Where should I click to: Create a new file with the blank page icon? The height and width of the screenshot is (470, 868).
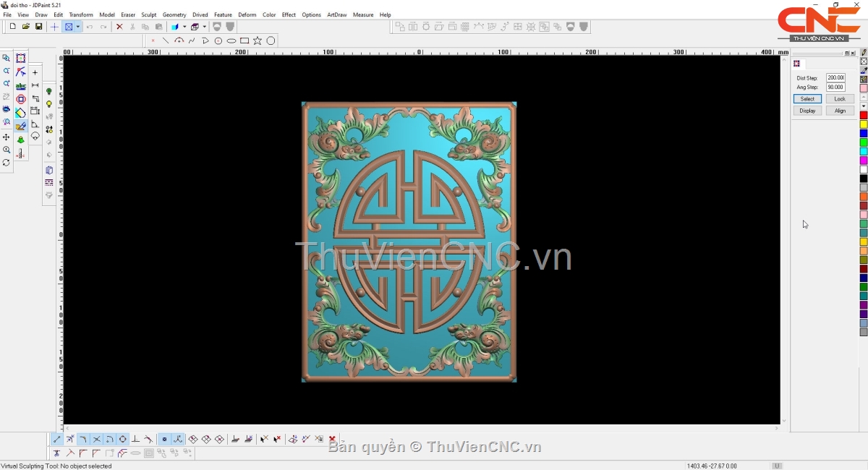(12, 27)
